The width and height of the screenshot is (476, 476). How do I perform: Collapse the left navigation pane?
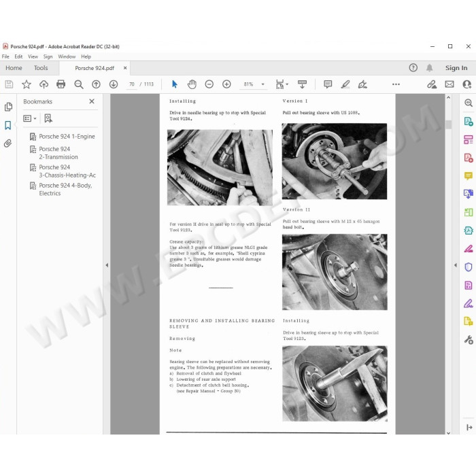coord(107,265)
